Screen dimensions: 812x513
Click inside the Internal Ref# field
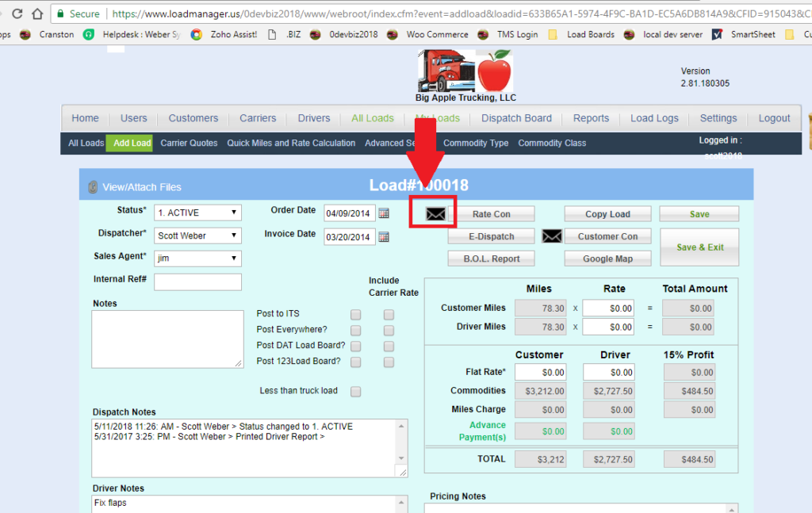point(198,281)
